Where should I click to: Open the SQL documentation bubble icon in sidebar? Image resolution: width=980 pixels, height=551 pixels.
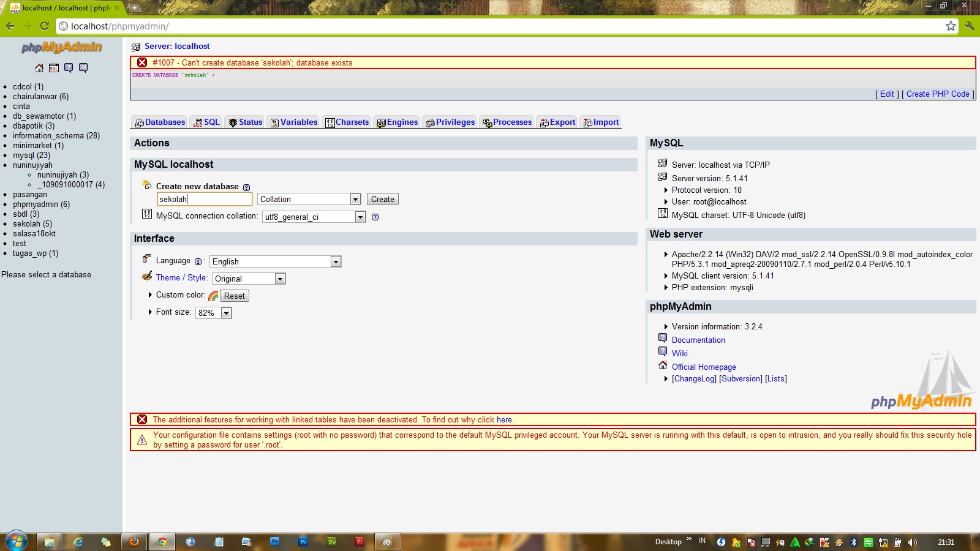pyautogui.click(x=83, y=68)
